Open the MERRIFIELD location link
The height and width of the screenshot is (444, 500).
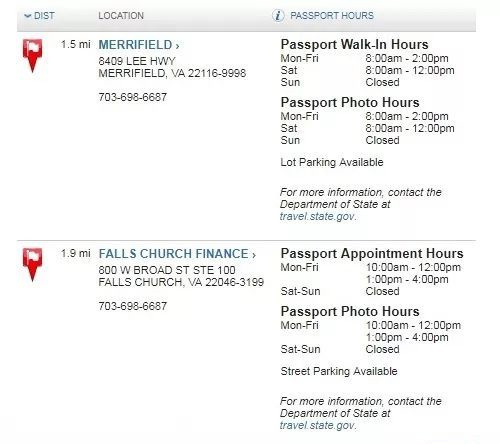point(135,45)
